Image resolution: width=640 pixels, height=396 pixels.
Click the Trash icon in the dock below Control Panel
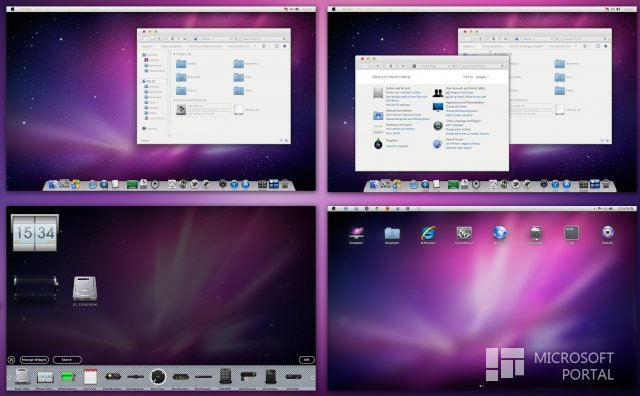coord(606,185)
